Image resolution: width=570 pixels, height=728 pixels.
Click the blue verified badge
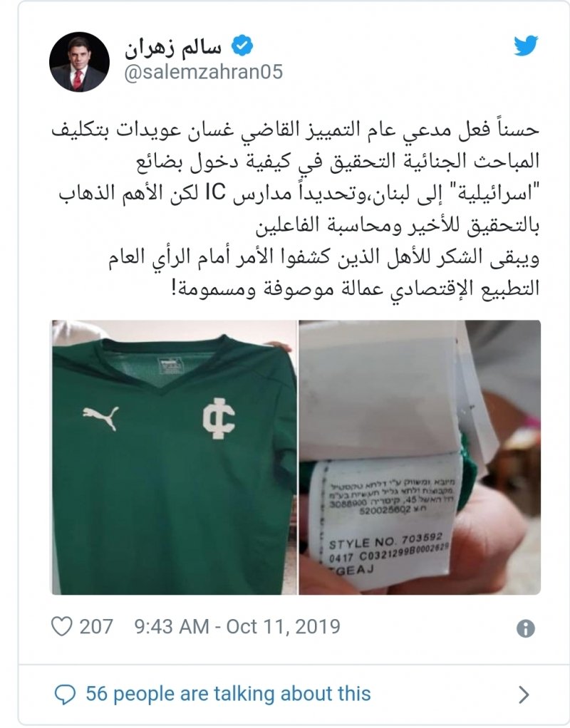coord(242,46)
